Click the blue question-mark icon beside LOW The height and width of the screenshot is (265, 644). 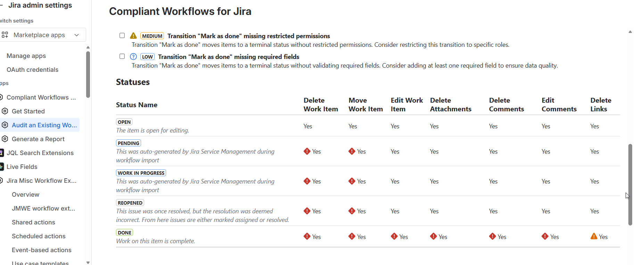click(x=133, y=57)
